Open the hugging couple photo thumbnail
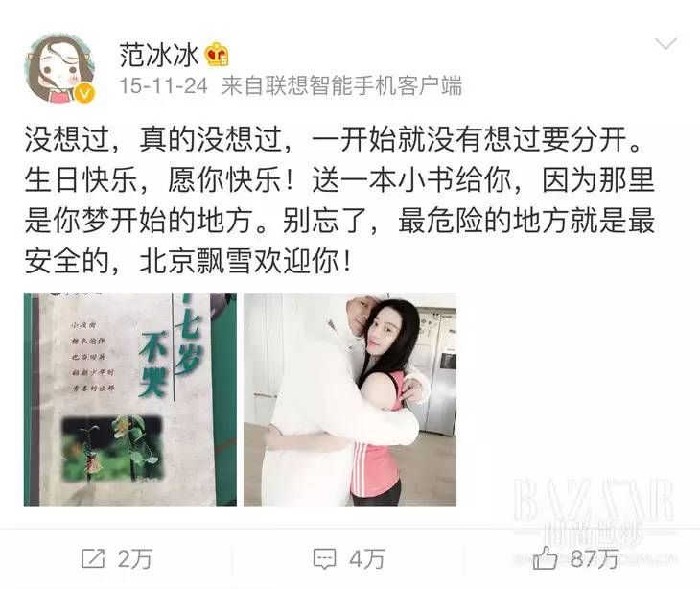Screen dimensions: 700x589 pos(350,399)
